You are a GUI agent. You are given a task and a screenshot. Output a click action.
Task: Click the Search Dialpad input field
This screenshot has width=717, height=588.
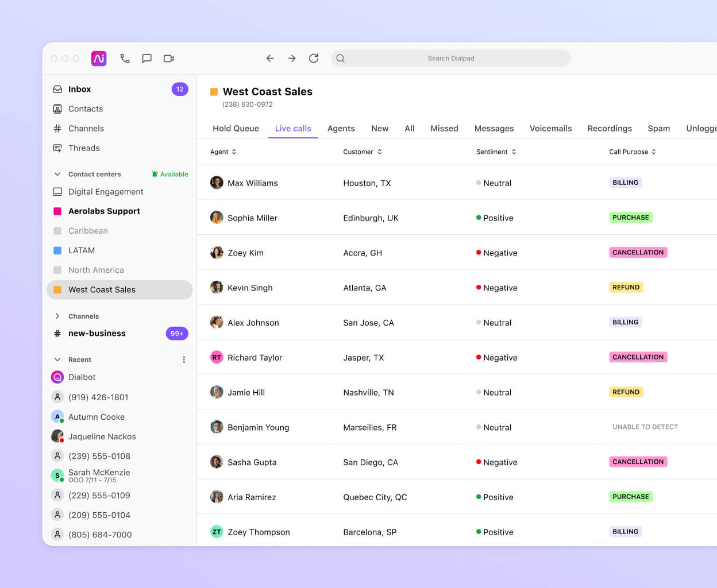point(451,58)
